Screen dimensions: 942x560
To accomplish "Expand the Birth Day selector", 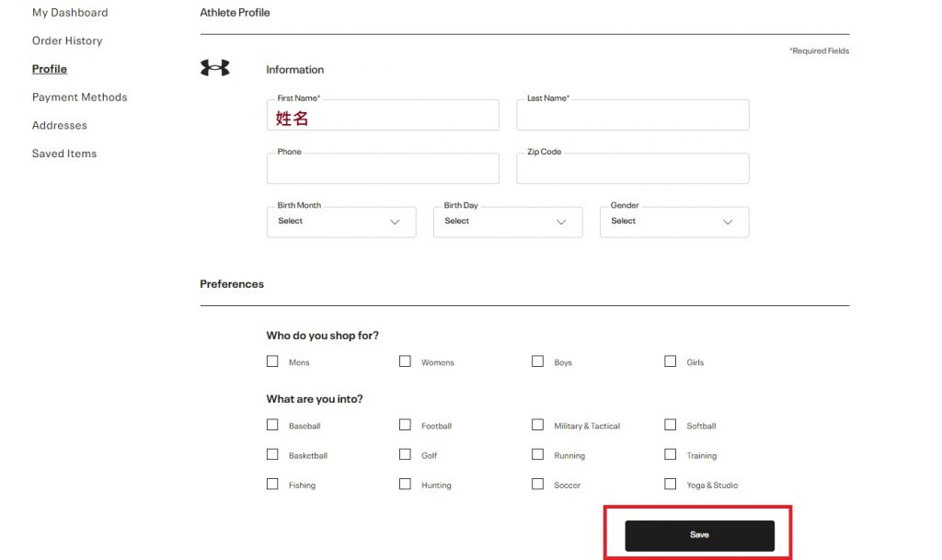I will [x=507, y=222].
